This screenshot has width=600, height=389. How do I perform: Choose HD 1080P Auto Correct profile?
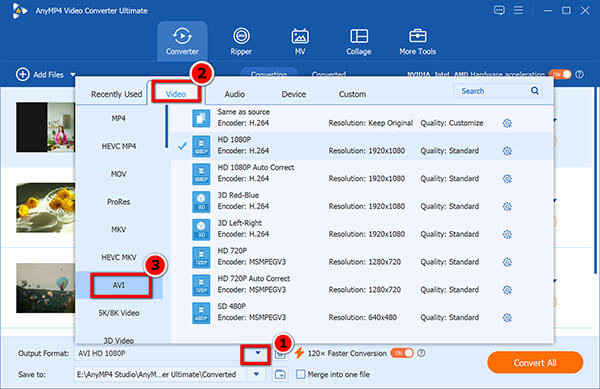click(x=362, y=174)
